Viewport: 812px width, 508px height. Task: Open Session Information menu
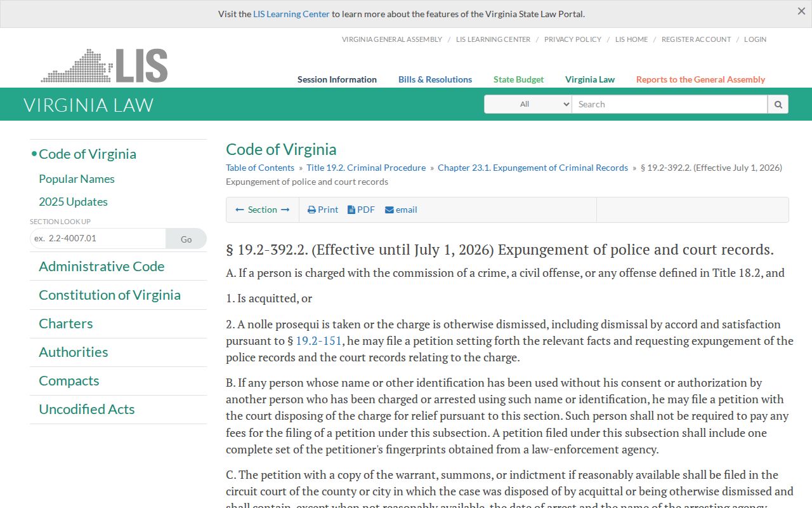pos(337,79)
